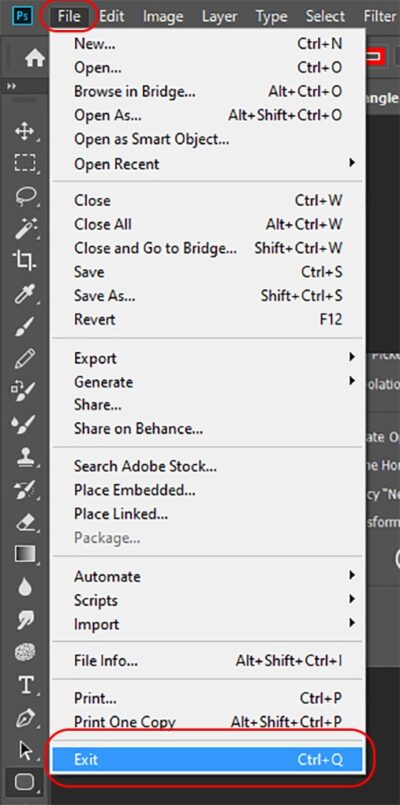Click Exit in the File menu
Viewport: 400px width, 805px height.
(x=207, y=759)
